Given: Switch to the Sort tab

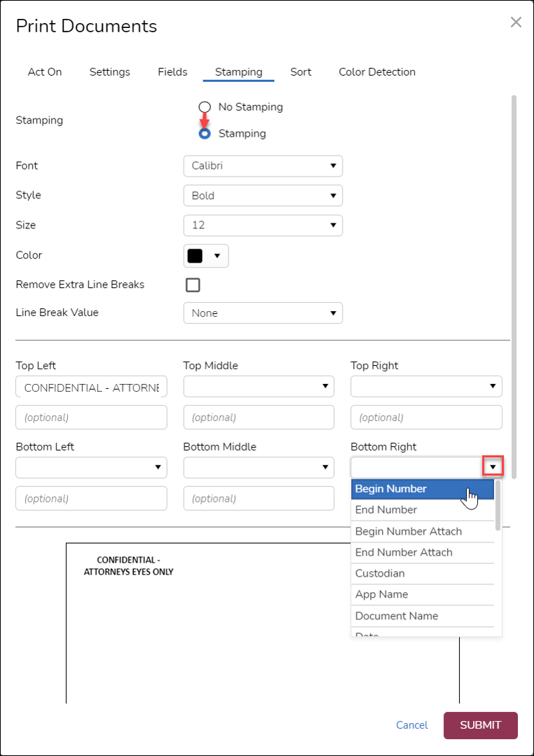Looking at the screenshot, I should (x=301, y=71).
